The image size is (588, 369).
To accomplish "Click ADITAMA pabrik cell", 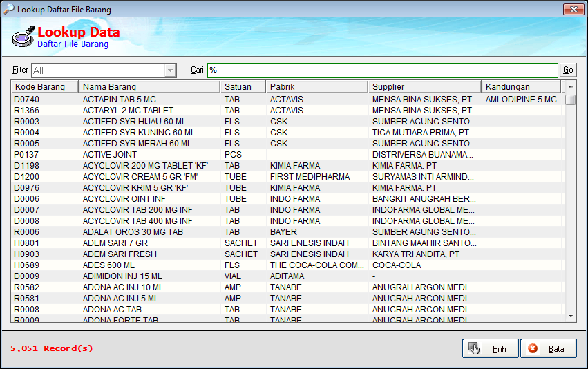I will coord(287,276).
